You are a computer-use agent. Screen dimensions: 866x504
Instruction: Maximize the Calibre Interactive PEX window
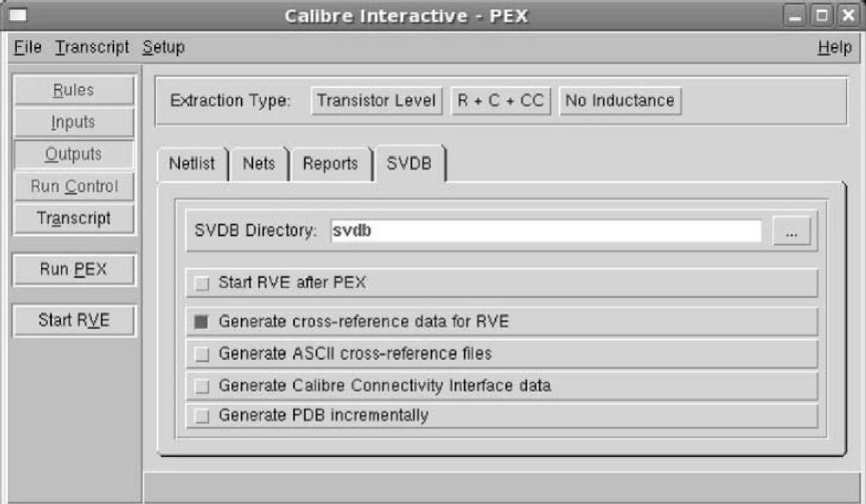(x=822, y=15)
